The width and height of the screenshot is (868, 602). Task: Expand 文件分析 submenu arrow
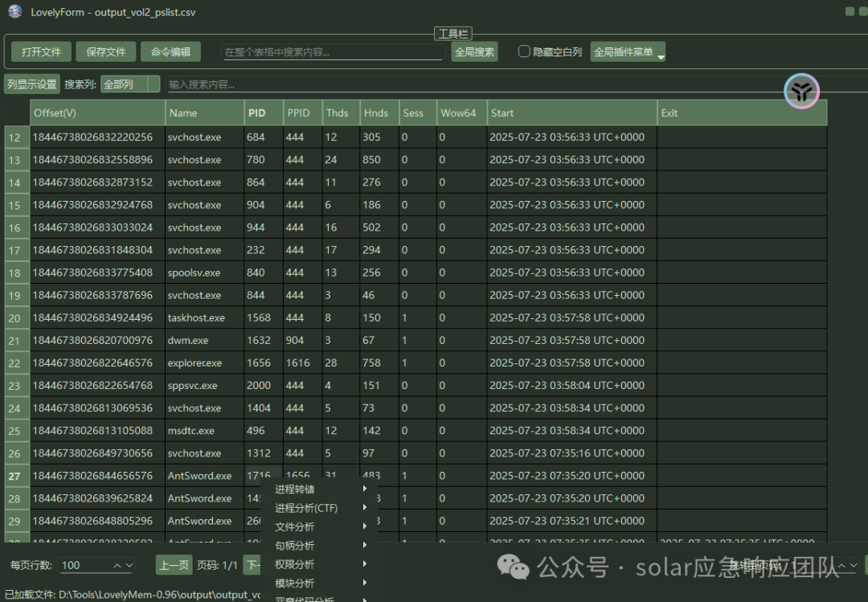(365, 526)
